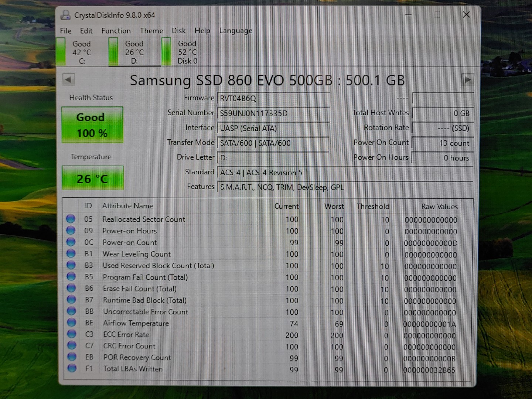Click status orb for Erase Fail Count
Viewport: 532px width, 399px height.
pos(71,288)
